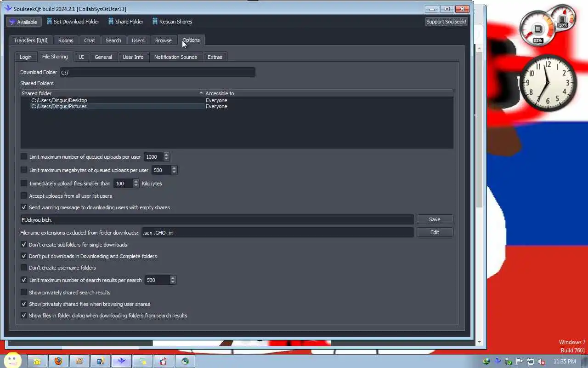Viewport: 588px width, 368px height.
Task: Check Don't create username folders
Action: point(24,268)
